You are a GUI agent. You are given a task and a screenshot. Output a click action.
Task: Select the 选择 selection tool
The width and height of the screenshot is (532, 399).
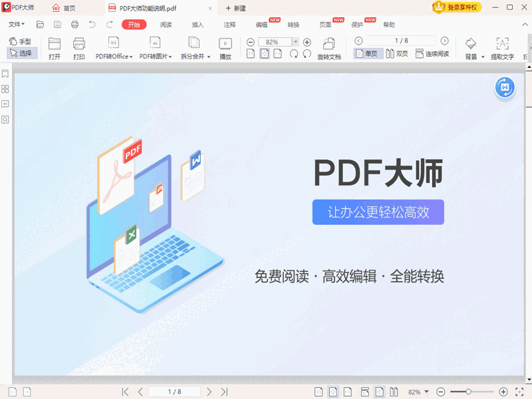21,53
